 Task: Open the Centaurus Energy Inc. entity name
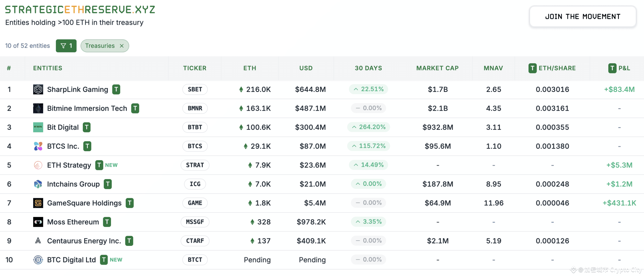click(84, 241)
